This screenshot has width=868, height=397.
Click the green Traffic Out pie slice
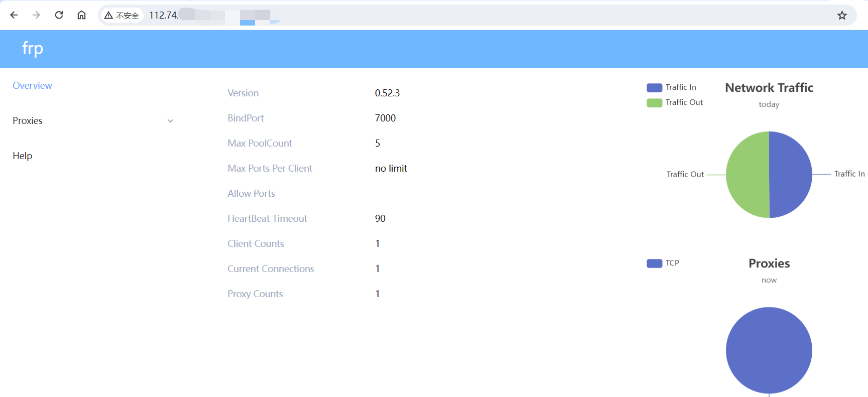point(748,175)
